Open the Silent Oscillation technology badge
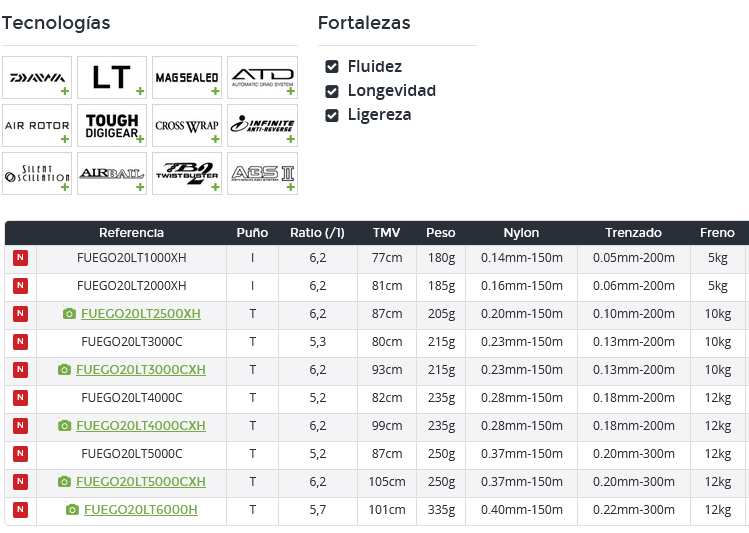The height and width of the screenshot is (533, 749). coord(37,173)
